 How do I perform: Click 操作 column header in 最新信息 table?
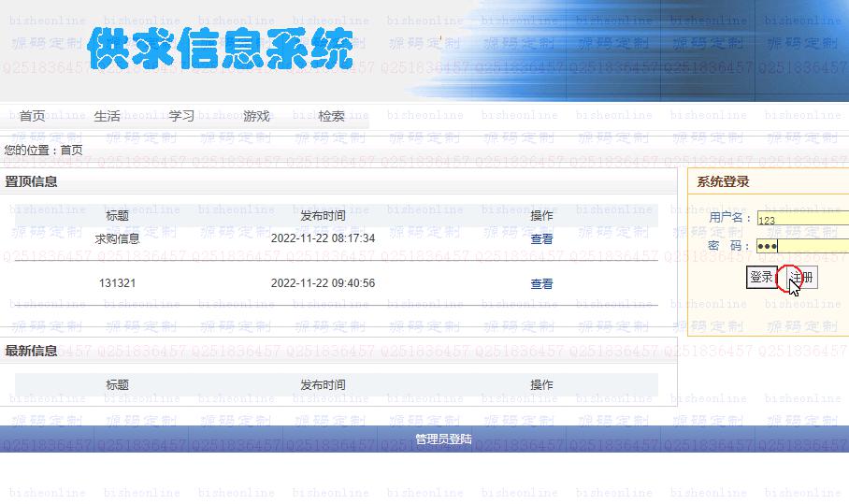coord(541,385)
